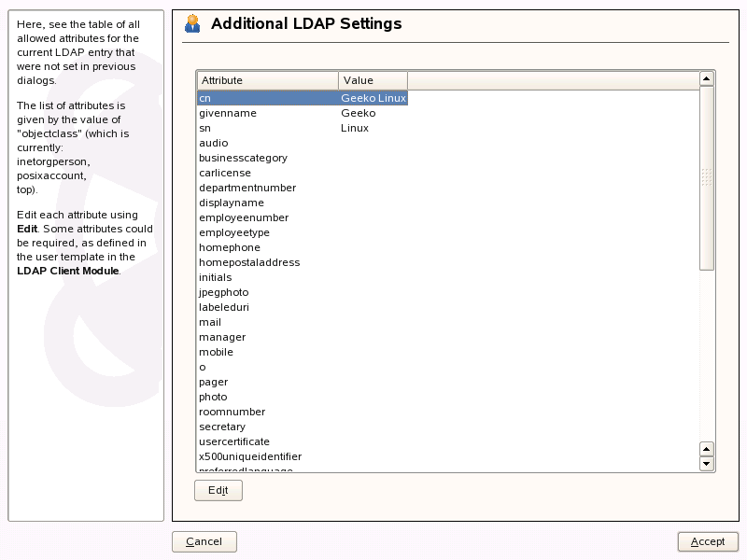This screenshot has height=560, width=747.
Task: Select the labeleduri attribute
Action: pos(224,307)
